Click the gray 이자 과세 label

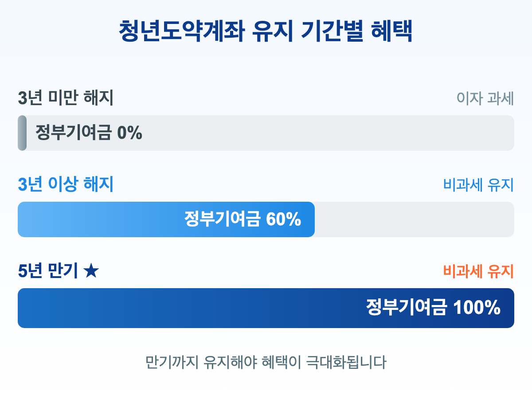(x=485, y=99)
